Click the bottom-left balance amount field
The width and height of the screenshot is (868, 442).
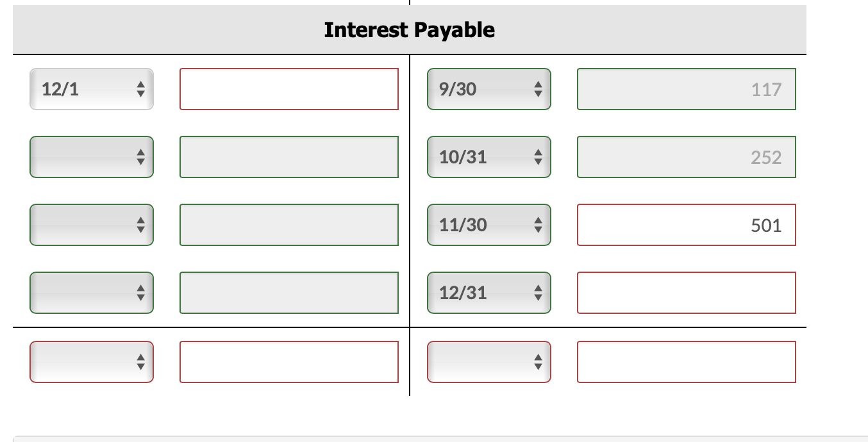pyautogui.click(x=288, y=362)
